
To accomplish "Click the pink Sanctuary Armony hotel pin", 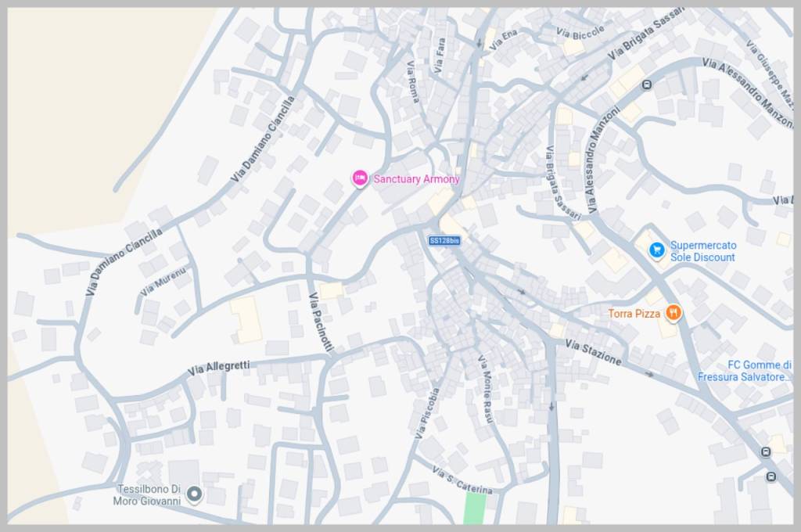I will (360, 178).
